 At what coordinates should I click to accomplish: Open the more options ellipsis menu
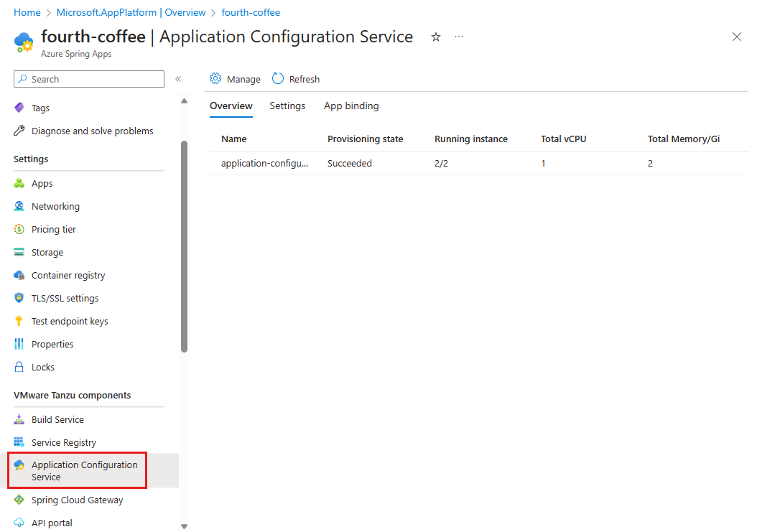[x=459, y=37]
